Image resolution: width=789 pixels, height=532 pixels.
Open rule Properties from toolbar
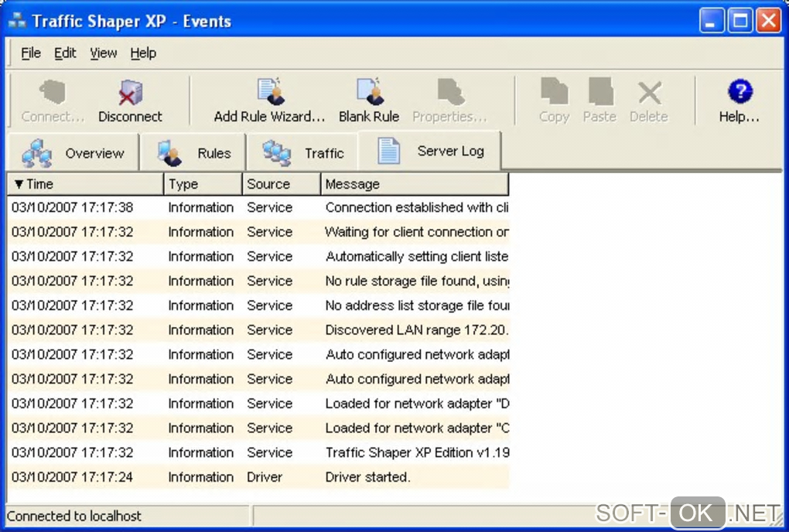click(x=450, y=101)
